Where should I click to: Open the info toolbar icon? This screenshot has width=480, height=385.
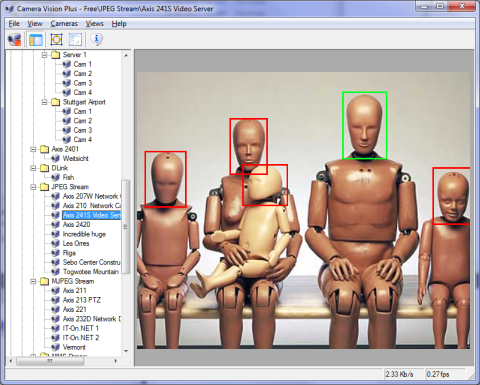pos(96,40)
